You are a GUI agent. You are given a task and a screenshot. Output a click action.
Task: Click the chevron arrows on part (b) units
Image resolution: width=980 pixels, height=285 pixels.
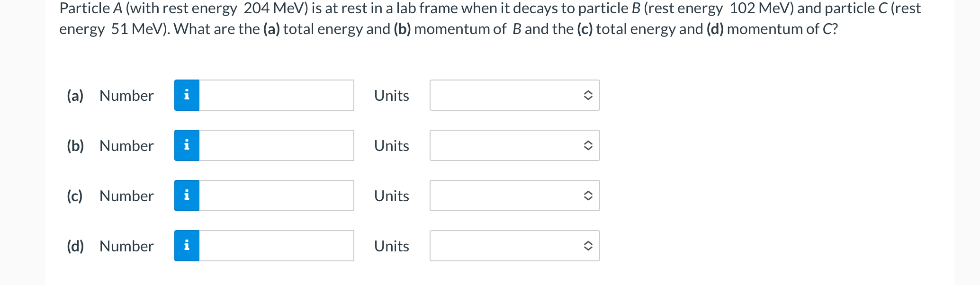(588, 145)
